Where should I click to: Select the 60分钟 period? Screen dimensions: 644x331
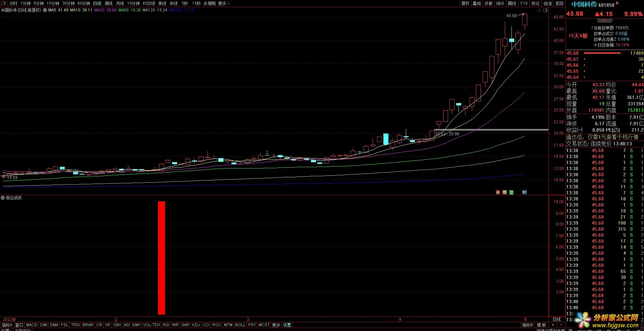84,3
